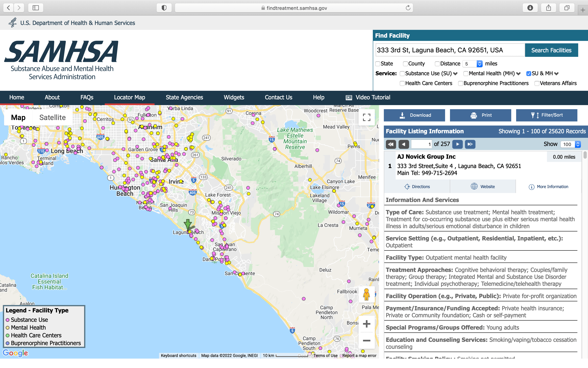Click the Search Facilities button
Image resolution: width=588 pixels, height=368 pixels.
click(x=551, y=50)
